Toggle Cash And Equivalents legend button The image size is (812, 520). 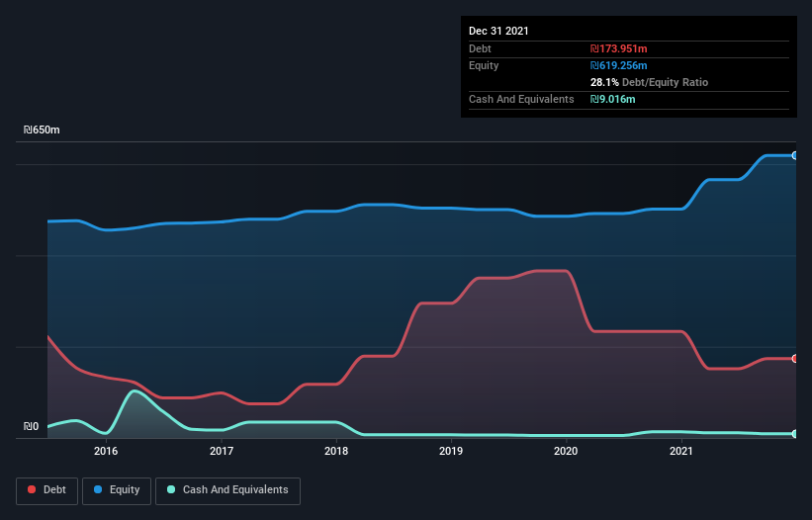(x=227, y=490)
